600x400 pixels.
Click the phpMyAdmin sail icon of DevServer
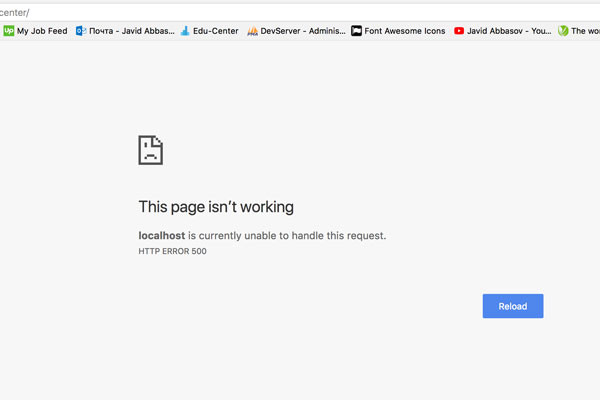point(252,31)
